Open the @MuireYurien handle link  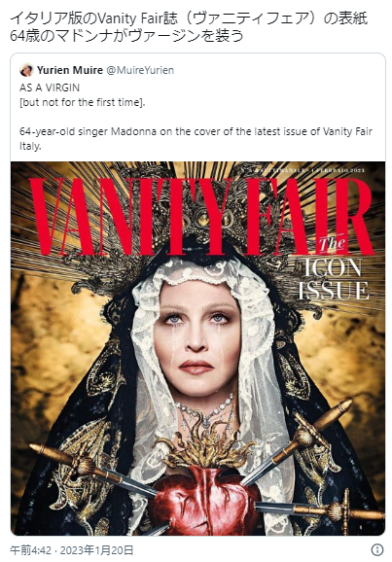140,70
